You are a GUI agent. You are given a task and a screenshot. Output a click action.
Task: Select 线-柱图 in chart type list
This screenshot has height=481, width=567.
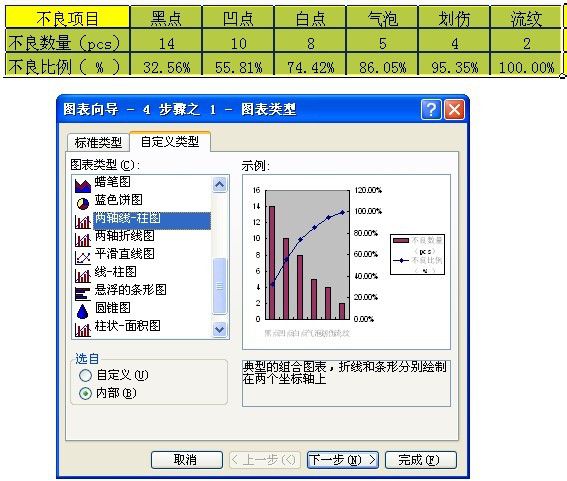pos(115,272)
